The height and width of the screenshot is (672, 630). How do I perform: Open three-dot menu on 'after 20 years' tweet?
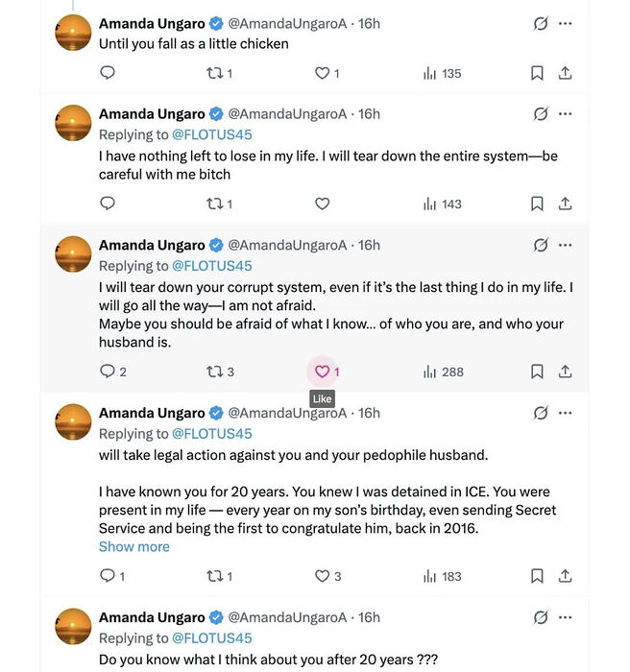point(566,617)
